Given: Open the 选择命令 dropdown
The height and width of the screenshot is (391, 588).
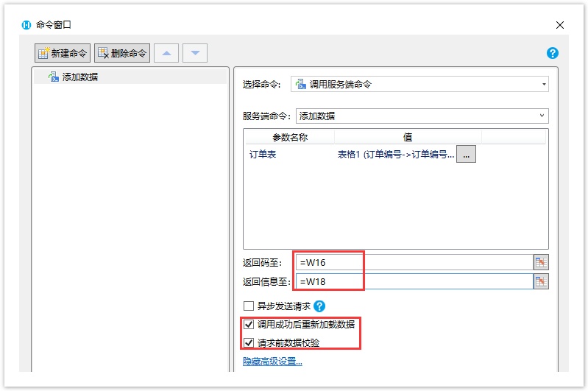Looking at the screenshot, I should tap(419, 85).
